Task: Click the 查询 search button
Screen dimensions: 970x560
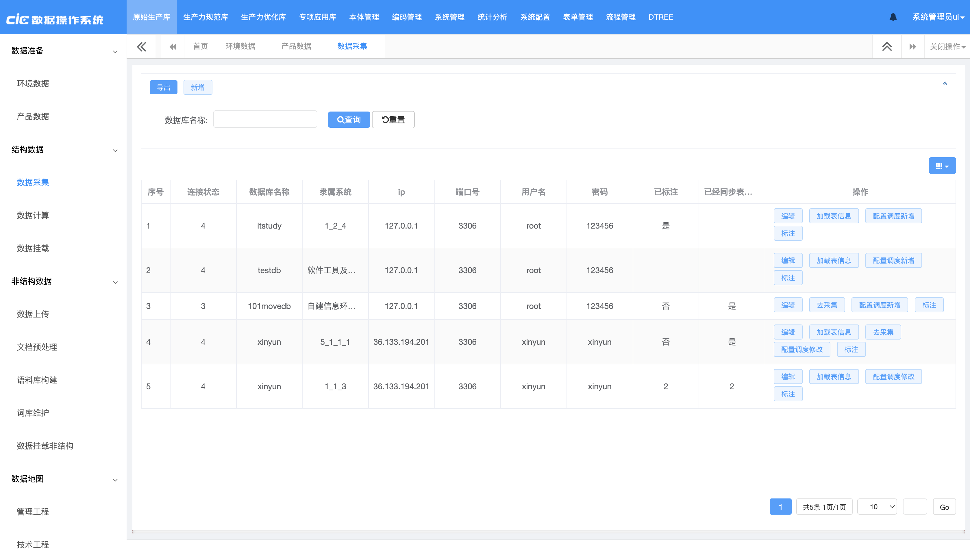Action: coord(349,120)
